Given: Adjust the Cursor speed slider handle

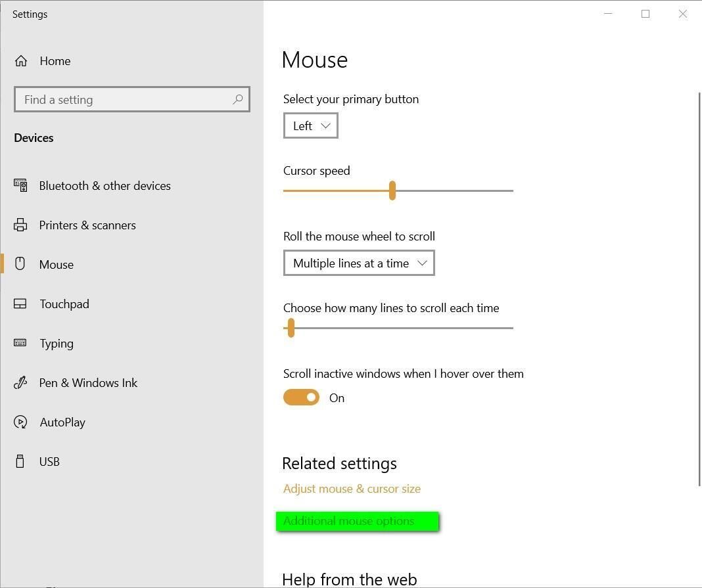Looking at the screenshot, I should 392,191.
